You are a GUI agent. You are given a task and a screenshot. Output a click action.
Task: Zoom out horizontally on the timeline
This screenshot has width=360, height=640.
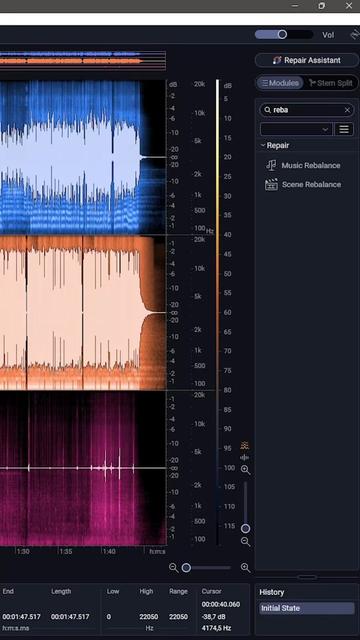coord(173,568)
